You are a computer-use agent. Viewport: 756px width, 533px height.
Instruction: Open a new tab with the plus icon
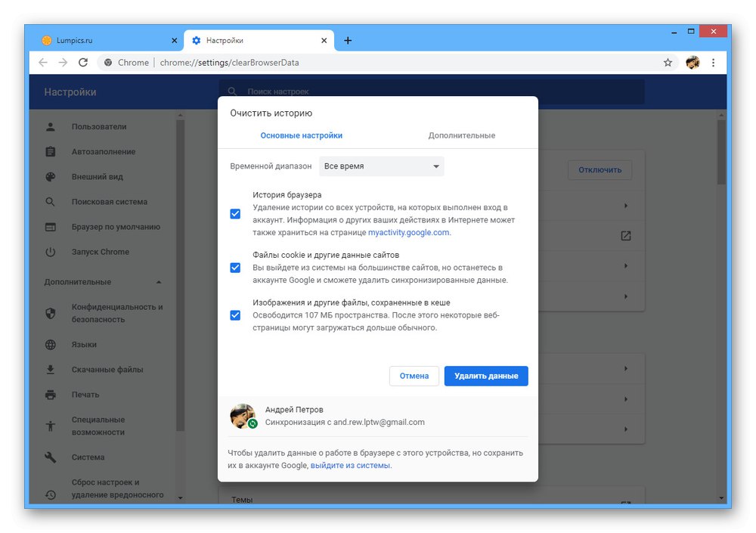[x=348, y=41]
